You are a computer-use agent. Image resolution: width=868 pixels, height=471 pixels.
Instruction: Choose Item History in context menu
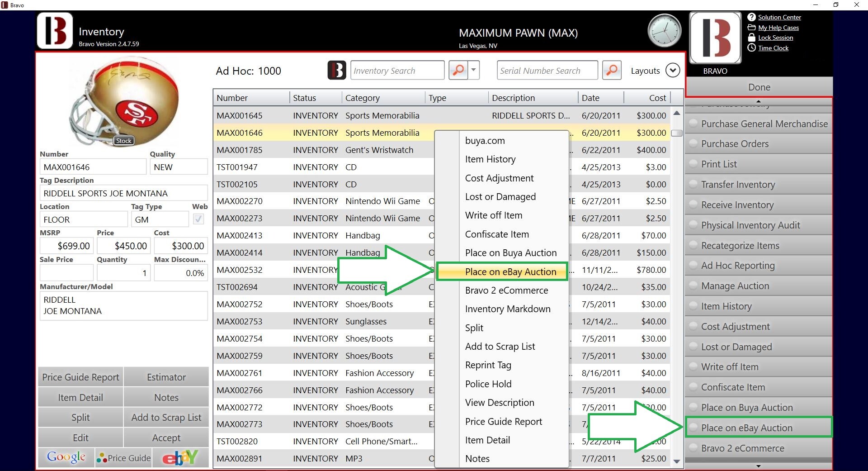pos(502,159)
